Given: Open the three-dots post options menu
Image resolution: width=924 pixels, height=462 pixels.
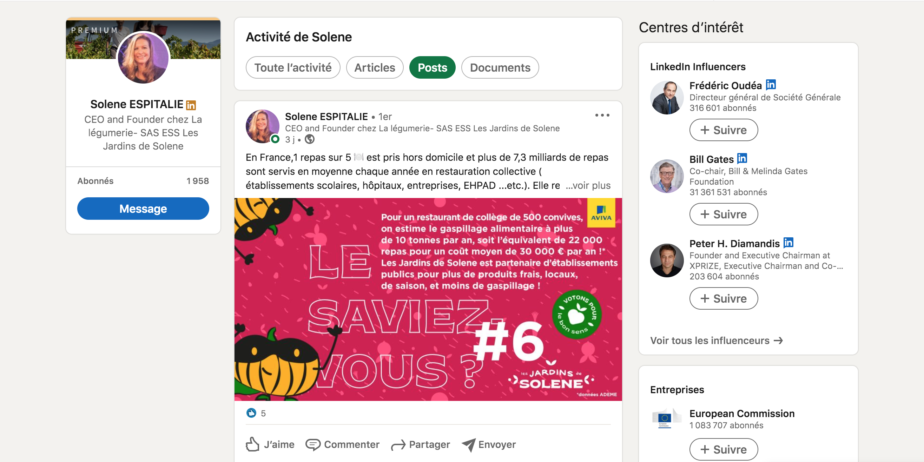Looking at the screenshot, I should click(602, 115).
